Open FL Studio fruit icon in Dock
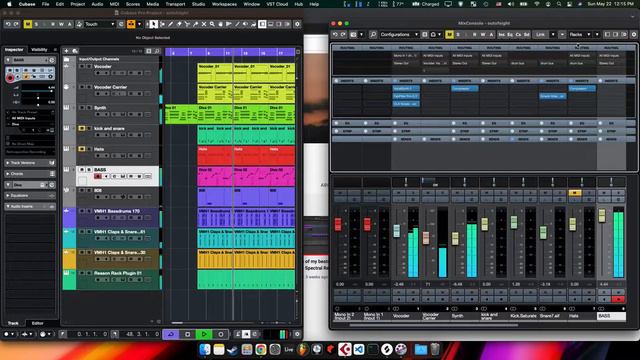 pos(302,349)
